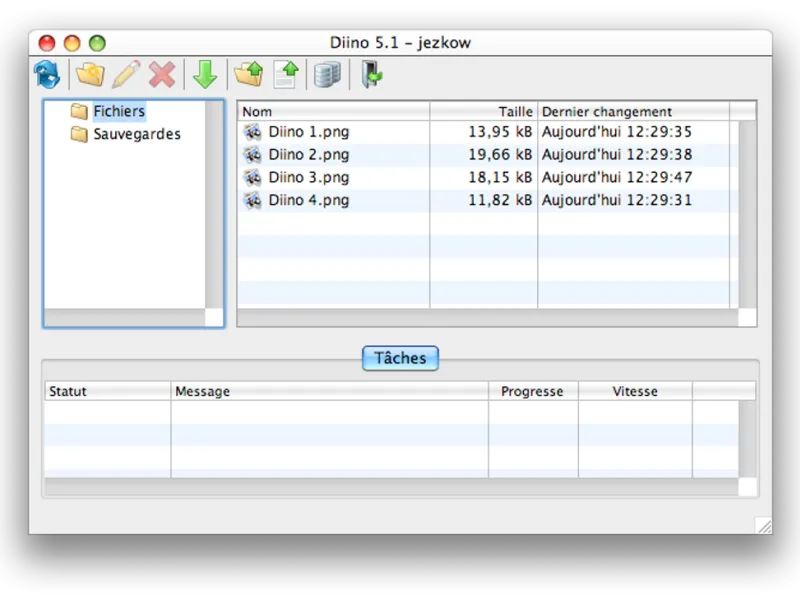Screen dimensions: 800x600
Task: Select the file name Diino 1.png
Action: (x=309, y=132)
